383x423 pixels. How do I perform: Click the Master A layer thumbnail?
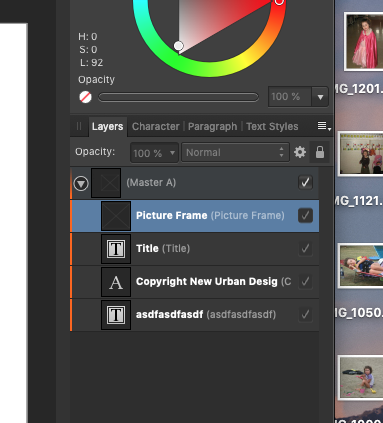pos(106,183)
